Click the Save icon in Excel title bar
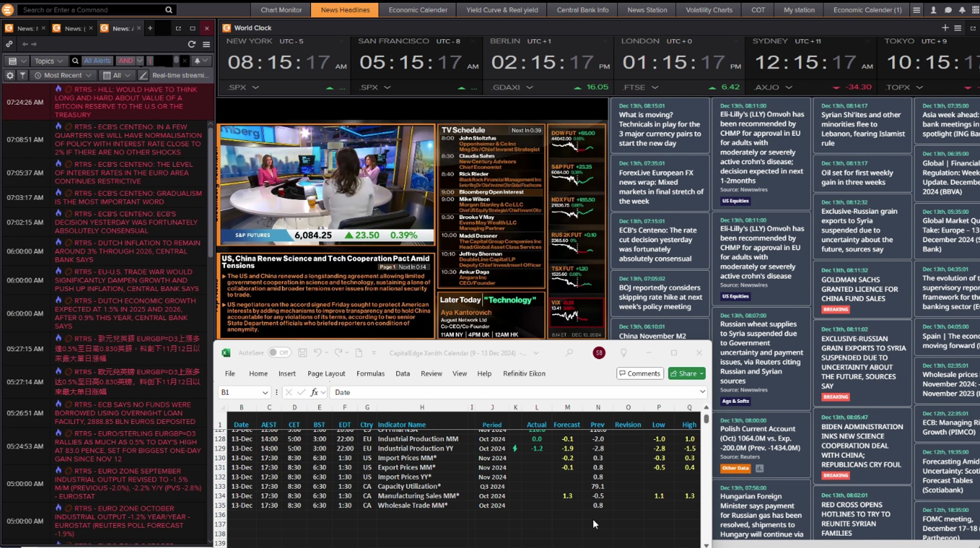This screenshot has width=980, height=548. click(x=302, y=352)
